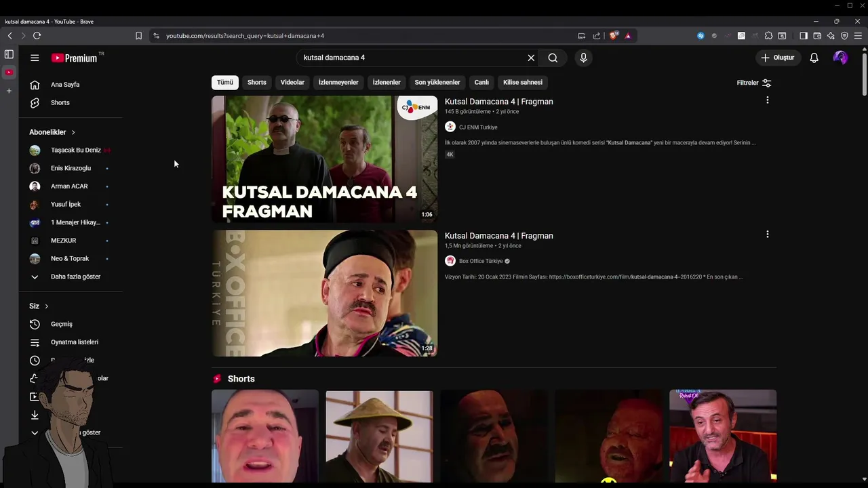Open the Box Office Türkiye video thumbnail

coord(324,293)
